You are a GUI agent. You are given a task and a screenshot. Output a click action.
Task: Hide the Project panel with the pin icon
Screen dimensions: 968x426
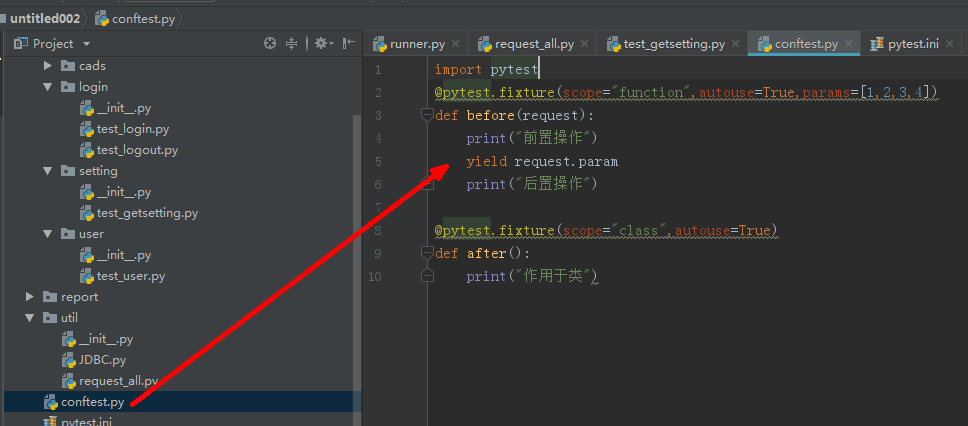pos(349,43)
